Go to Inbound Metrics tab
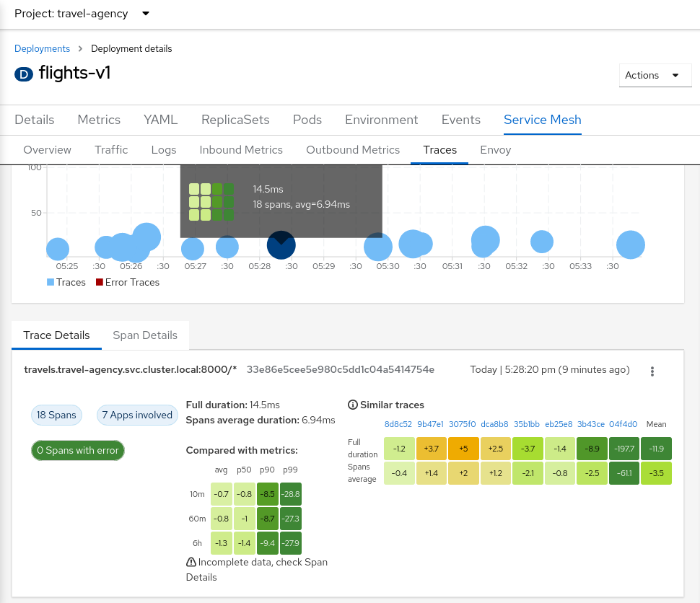The height and width of the screenshot is (603, 700). pos(241,150)
